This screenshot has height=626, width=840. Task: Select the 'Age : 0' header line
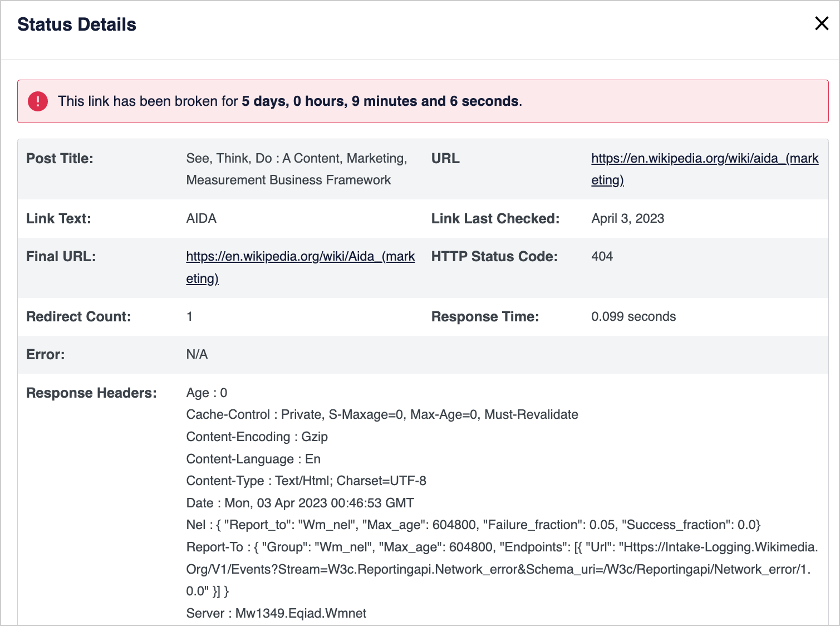[207, 393]
